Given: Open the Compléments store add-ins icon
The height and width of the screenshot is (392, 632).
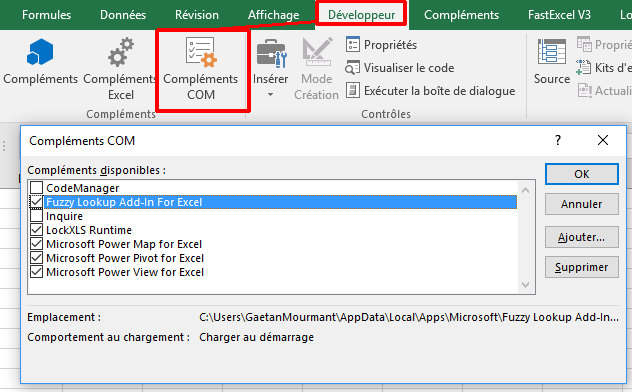Looking at the screenshot, I should (40, 52).
